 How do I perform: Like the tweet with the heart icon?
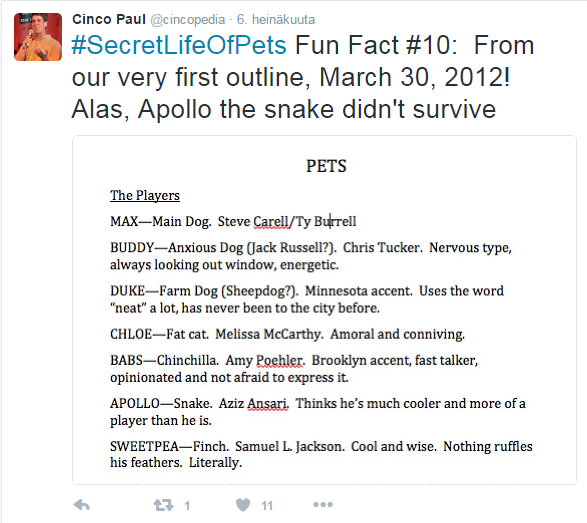click(x=243, y=505)
